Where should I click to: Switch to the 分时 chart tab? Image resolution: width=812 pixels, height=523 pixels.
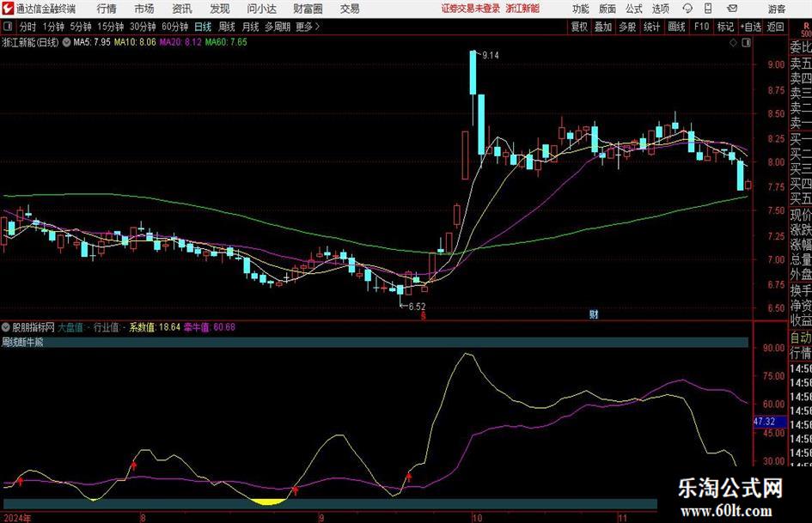click(27, 27)
